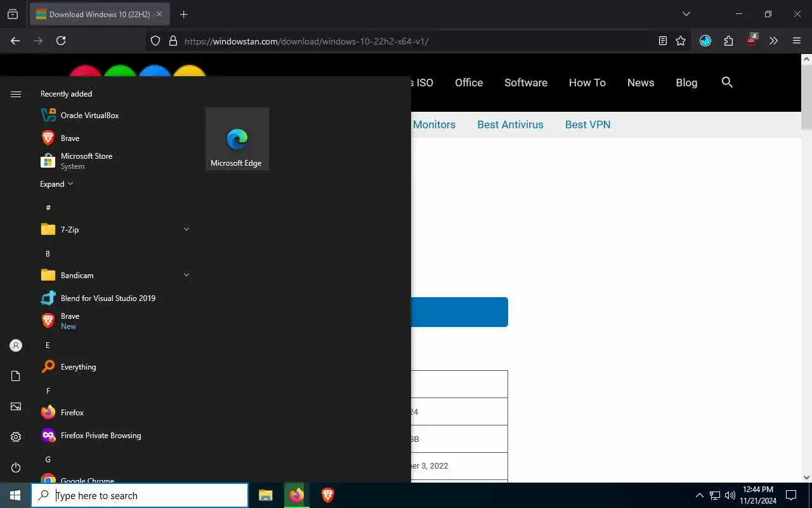The width and height of the screenshot is (812, 508).
Task: Reload the current page
Action: pos(61,41)
